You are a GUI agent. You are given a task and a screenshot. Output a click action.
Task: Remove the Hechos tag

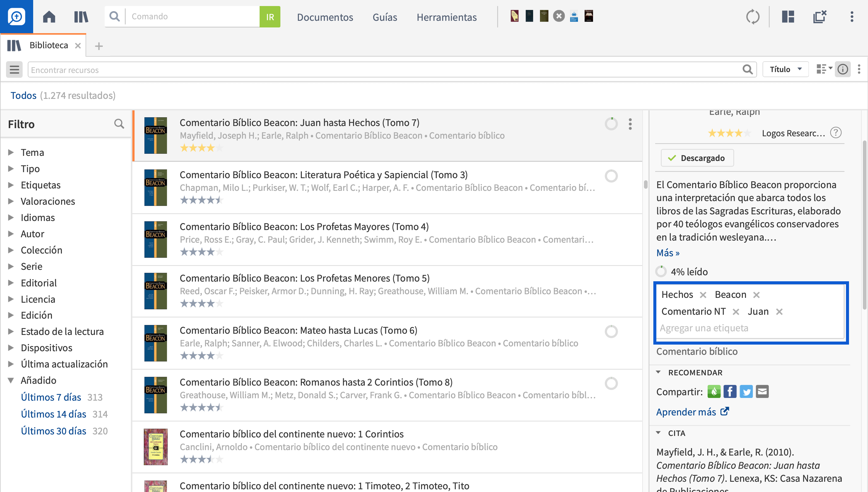click(x=703, y=295)
